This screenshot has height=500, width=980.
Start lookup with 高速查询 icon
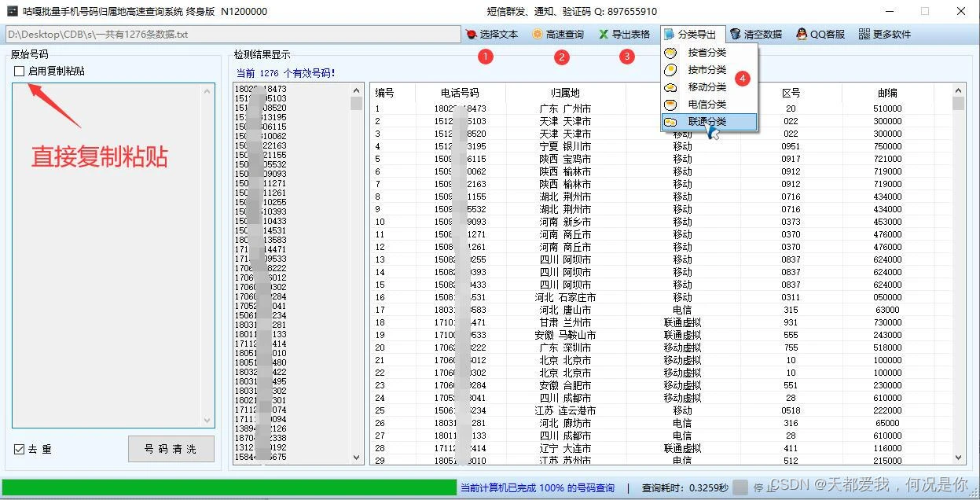click(537, 35)
